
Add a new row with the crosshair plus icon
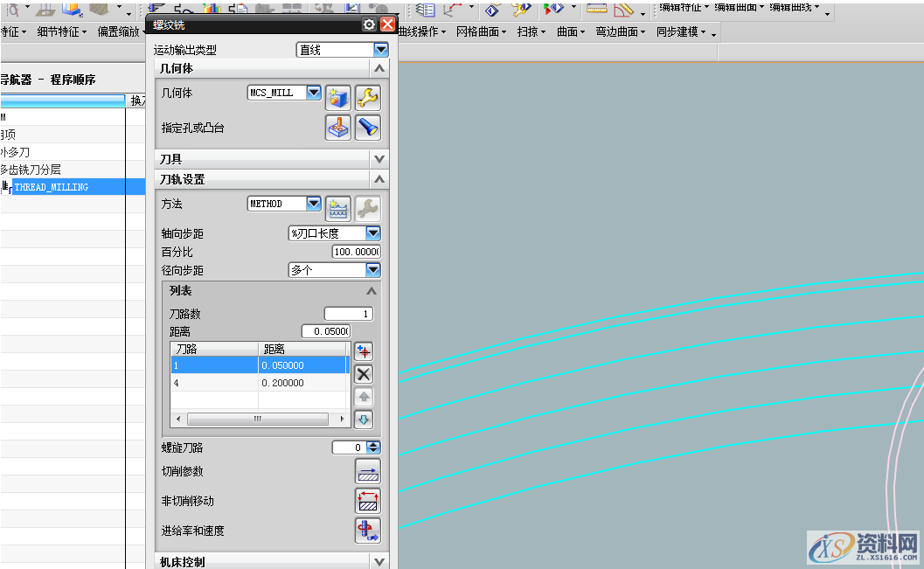(364, 350)
